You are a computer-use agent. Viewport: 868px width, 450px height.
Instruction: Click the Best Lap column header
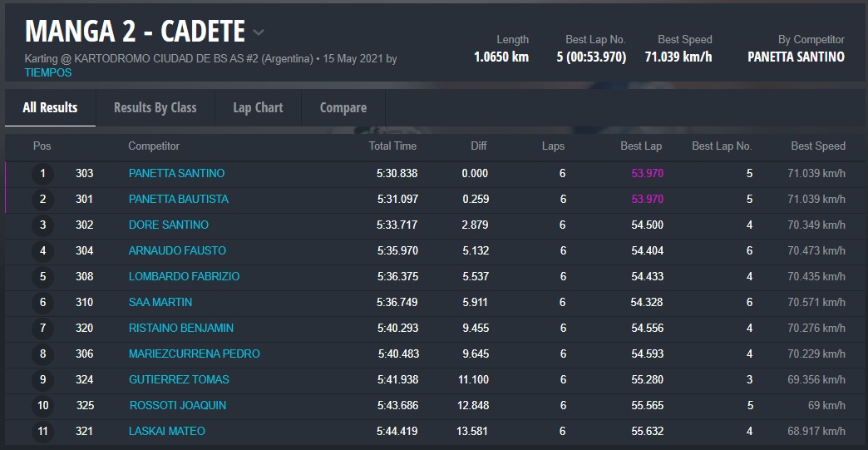pos(641,146)
